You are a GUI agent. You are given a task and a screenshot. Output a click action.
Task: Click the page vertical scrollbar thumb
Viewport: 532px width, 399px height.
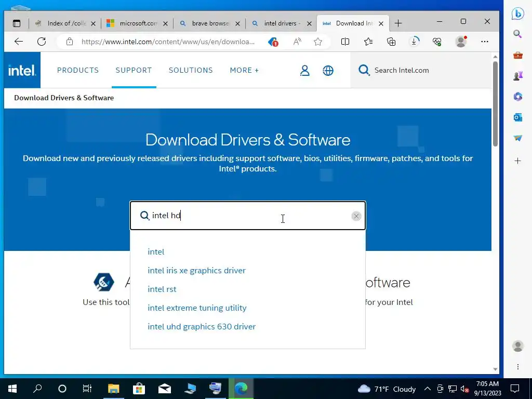[495, 103]
